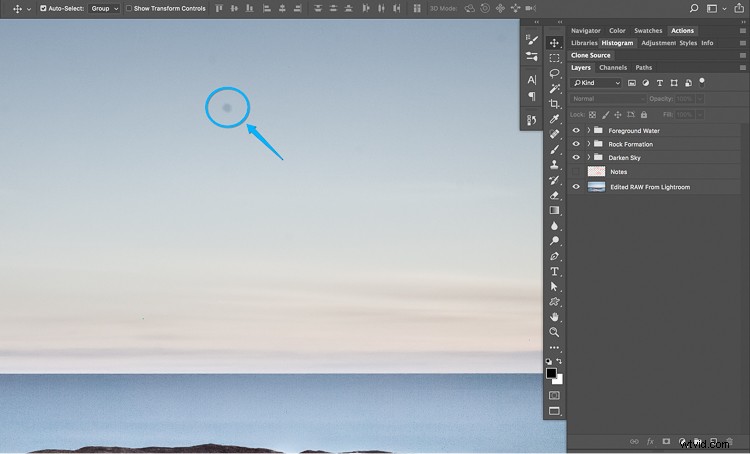Open the Fill dropdown arrow

point(700,115)
